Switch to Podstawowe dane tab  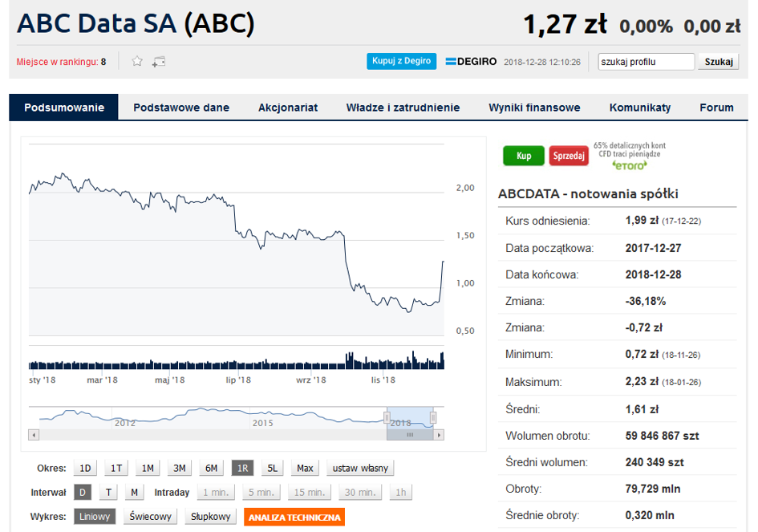[x=181, y=108]
